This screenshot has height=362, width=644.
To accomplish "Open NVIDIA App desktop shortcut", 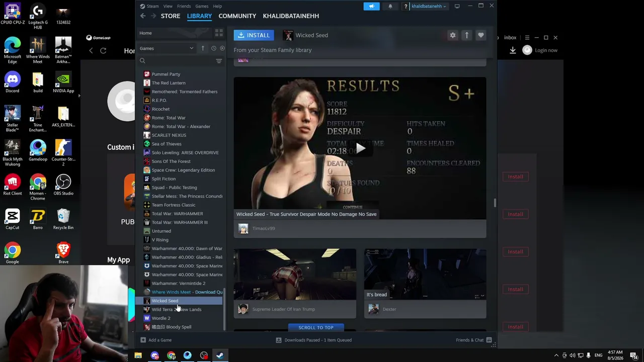I will click(63, 82).
